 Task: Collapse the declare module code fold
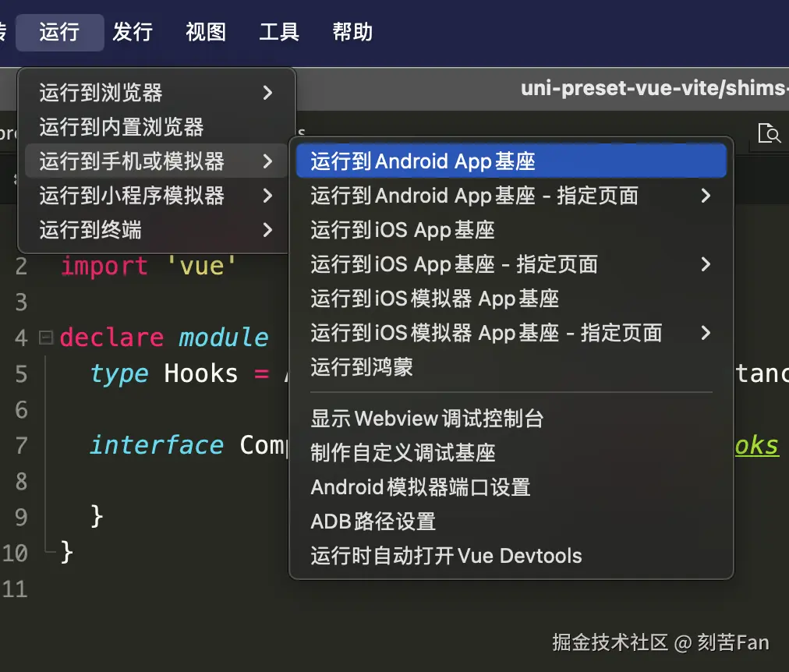click(x=47, y=336)
